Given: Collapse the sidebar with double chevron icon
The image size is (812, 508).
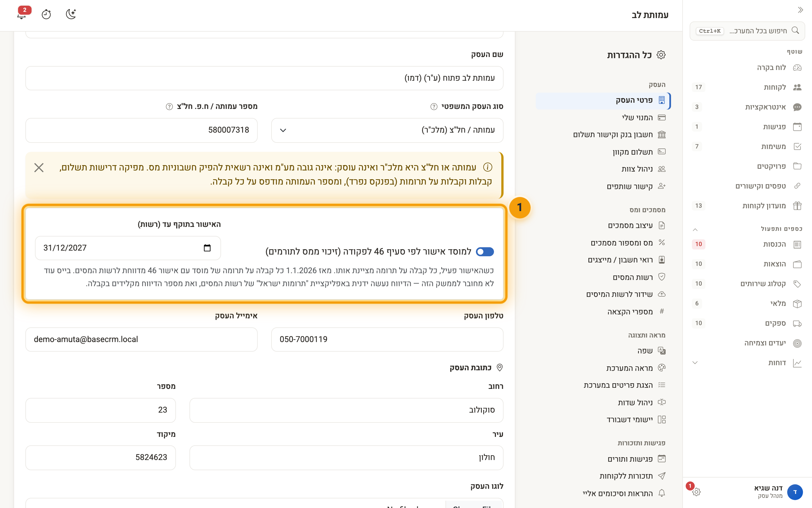Looking at the screenshot, I should pyautogui.click(x=800, y=10).
